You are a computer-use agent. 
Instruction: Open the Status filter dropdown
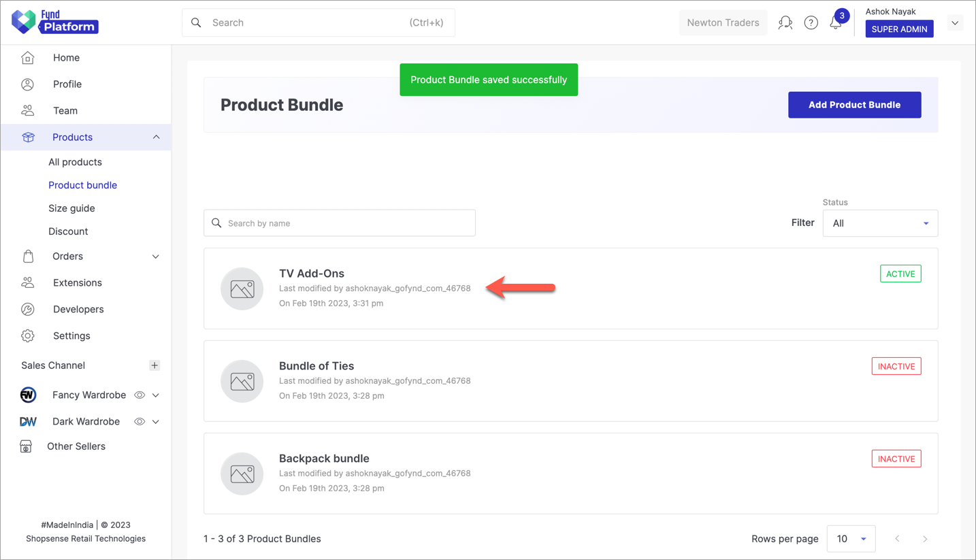tap(880, 223)
